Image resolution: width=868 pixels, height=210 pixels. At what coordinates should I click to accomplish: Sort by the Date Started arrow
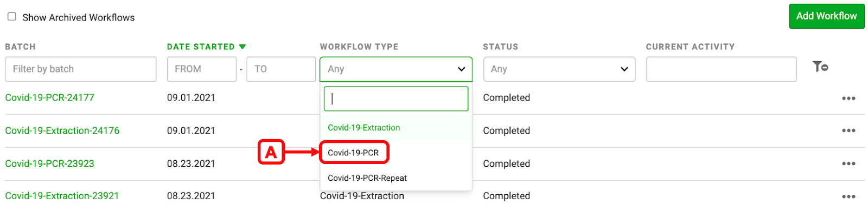[242, 47]
